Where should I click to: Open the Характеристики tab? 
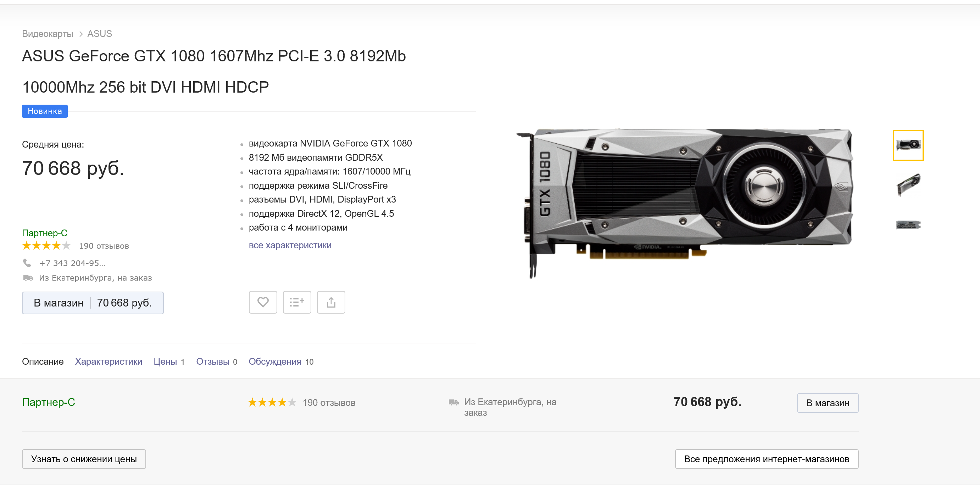tap(108, 361)
